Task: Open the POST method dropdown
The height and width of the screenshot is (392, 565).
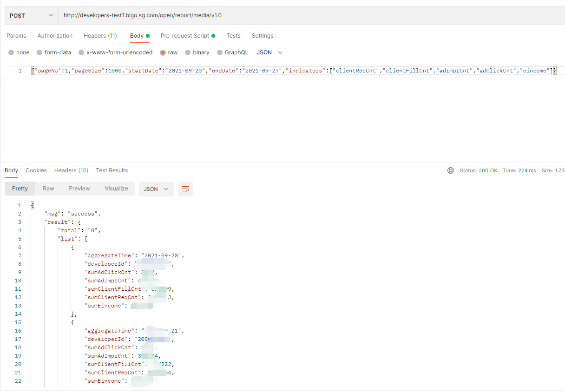Action: [x=31, y=15]
